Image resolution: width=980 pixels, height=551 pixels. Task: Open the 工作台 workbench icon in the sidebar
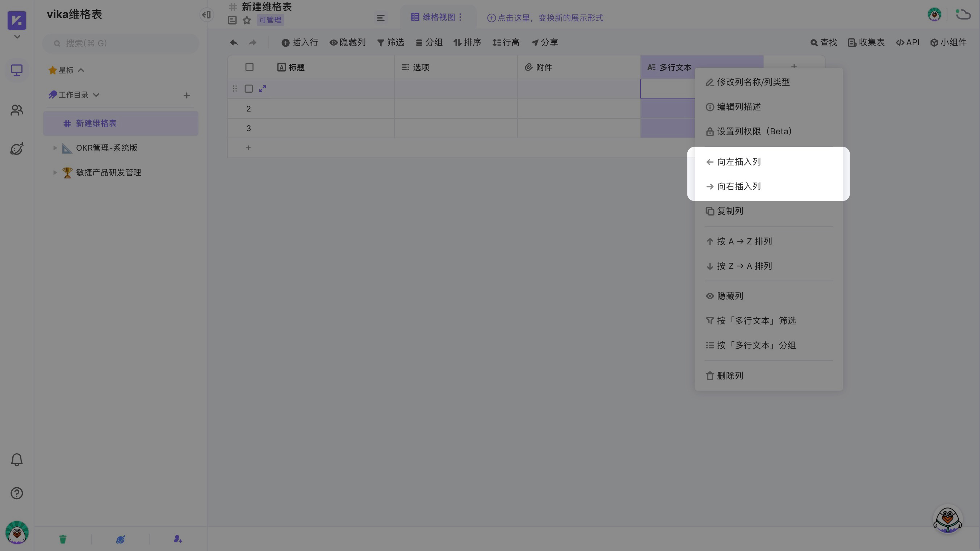pos(16,70)
